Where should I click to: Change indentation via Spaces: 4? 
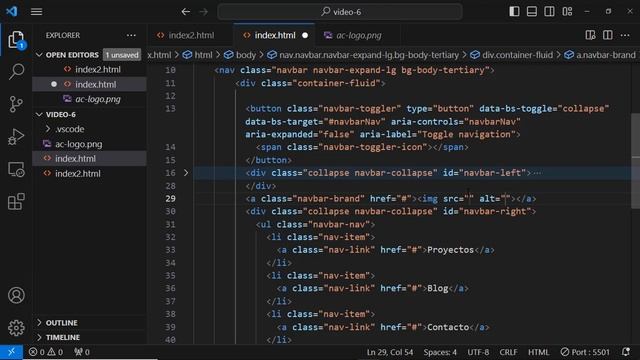pyautogui.click(x=440, y=352)
